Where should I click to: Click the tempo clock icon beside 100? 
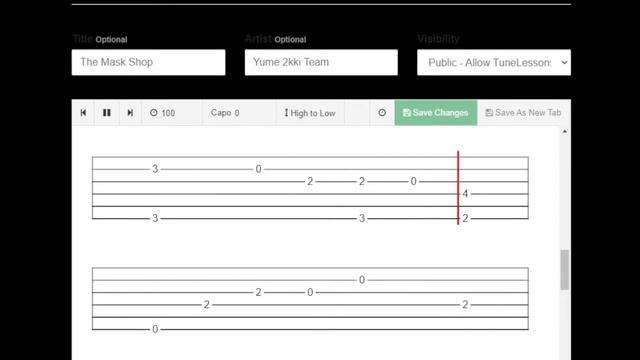click(x=153, y=113)
